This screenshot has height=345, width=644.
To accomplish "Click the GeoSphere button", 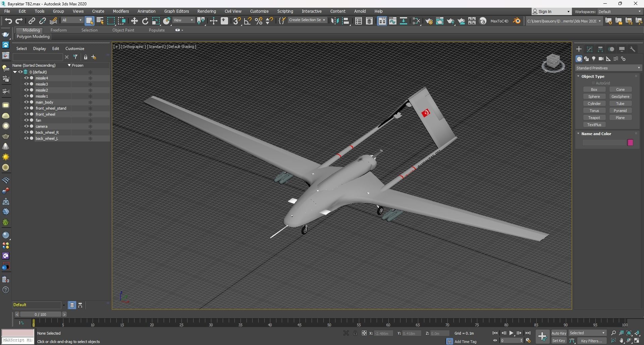I will click(x=620, y=97).
